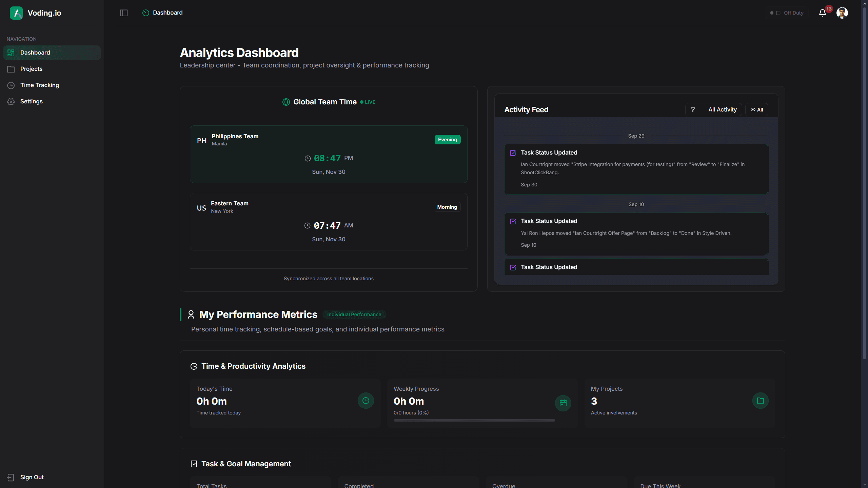The height and width of the screenshot is (488, 868).
Task: Click the Dashboard breadcrumb label
Action: pos(168,13)
